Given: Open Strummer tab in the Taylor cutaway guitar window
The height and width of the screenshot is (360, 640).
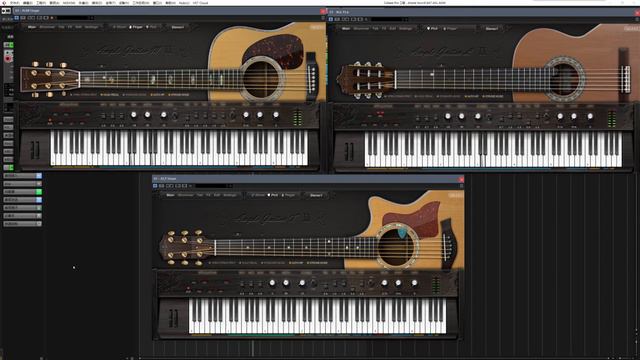Looking at the screenshot, I should pos(185,195).
